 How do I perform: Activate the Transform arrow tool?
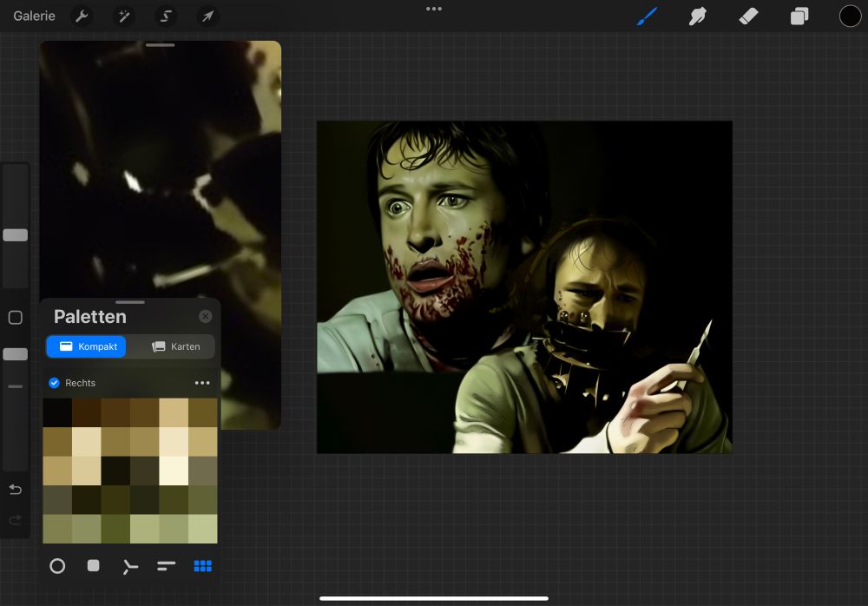[x=207, y=16]
